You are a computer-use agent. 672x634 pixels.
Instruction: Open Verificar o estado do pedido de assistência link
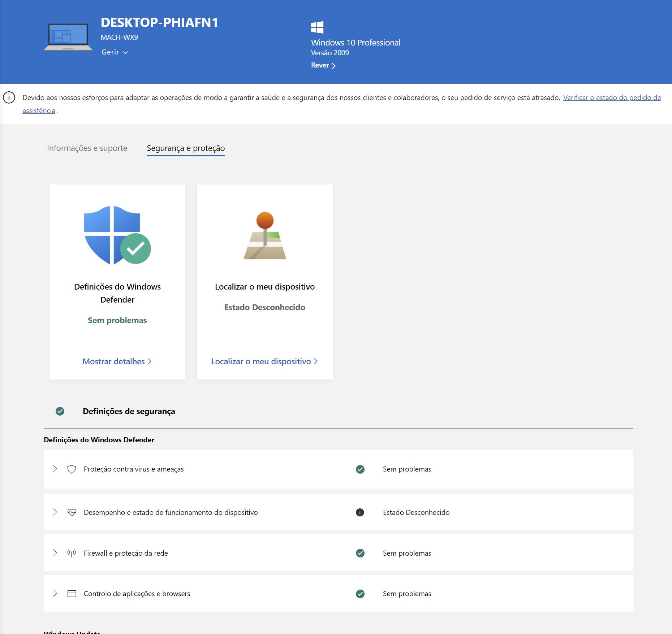tap(612, 97)
